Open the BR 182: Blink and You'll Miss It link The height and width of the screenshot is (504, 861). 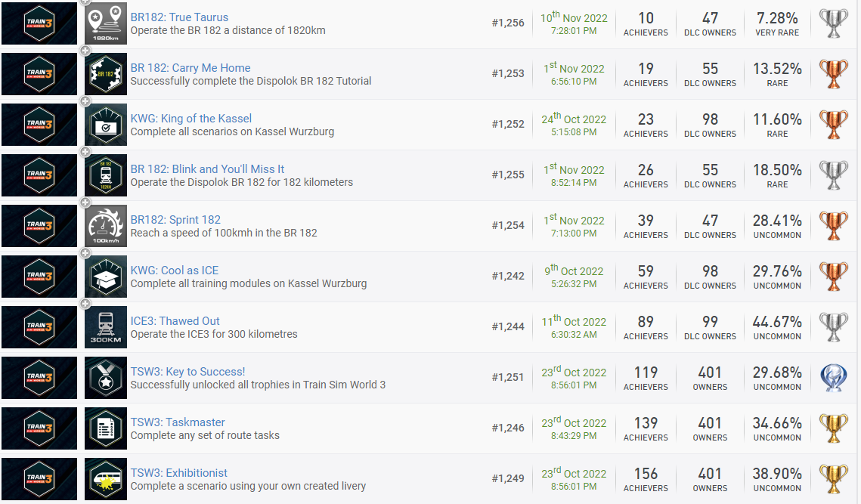coord(207,169)
